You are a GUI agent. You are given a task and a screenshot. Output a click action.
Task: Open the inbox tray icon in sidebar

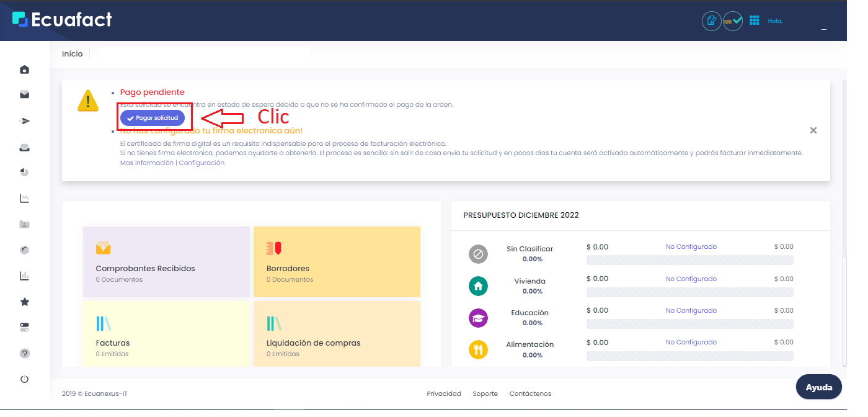[24, 146]
